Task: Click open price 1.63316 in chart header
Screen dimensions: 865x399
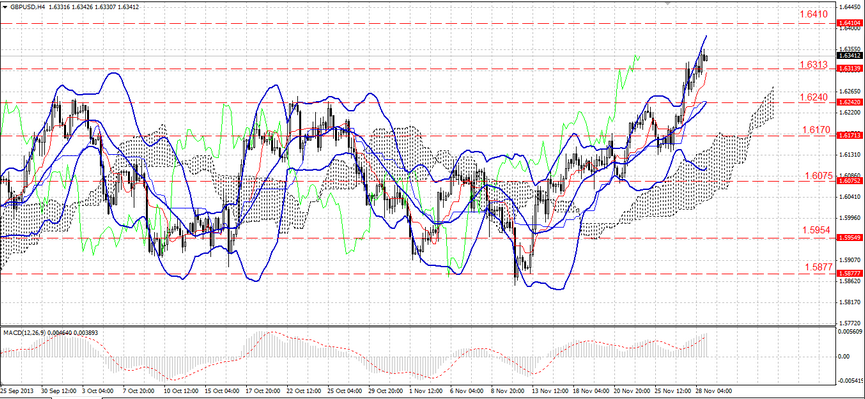Action: (x=60, y=7)
